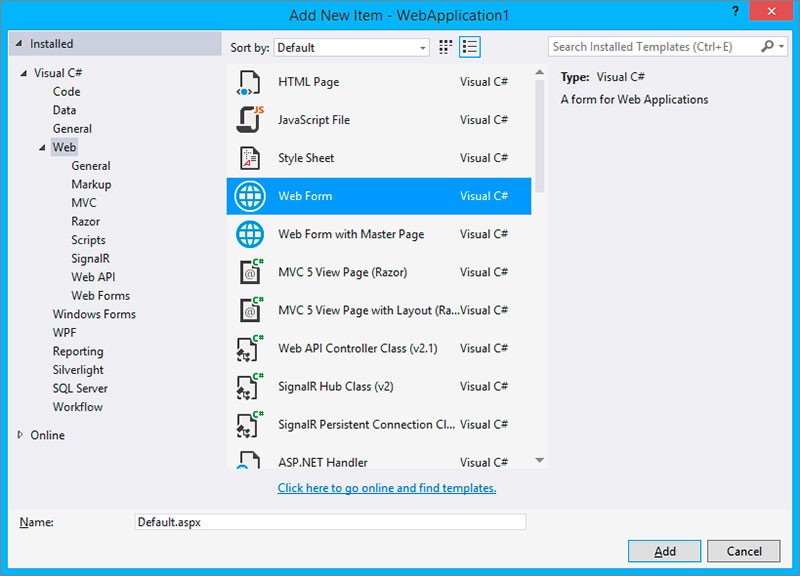
Task: Collapse the Web tree node
Action: [42, 147]
